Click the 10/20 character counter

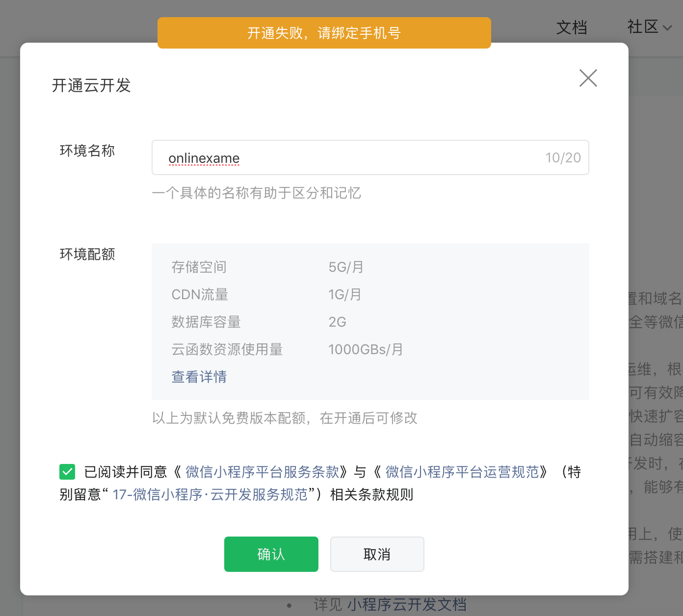(x=563, y=157)
